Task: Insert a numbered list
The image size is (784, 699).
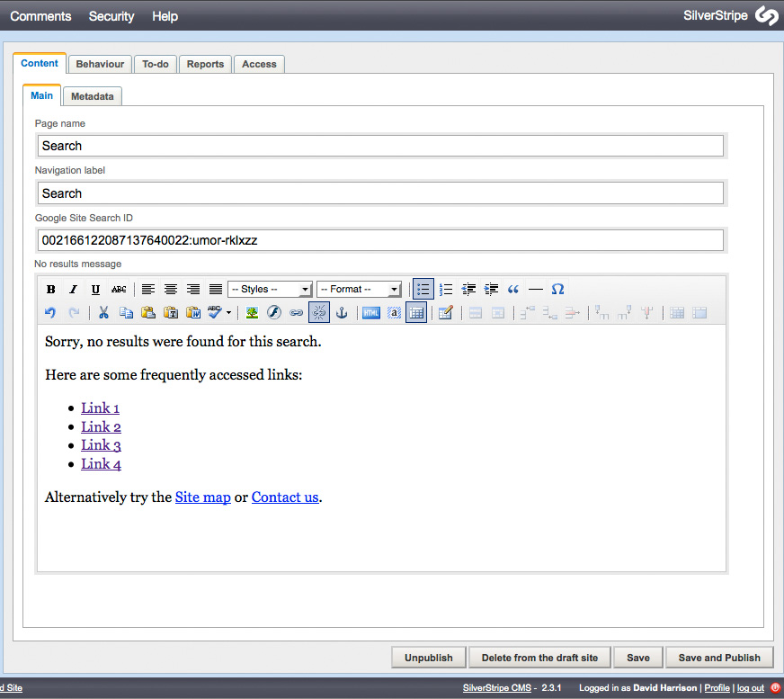Action: pyautogui.click(x=446, y=289)
